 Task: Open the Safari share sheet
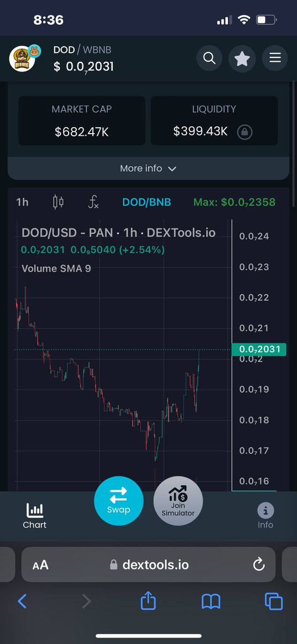[x=148, y=601]
